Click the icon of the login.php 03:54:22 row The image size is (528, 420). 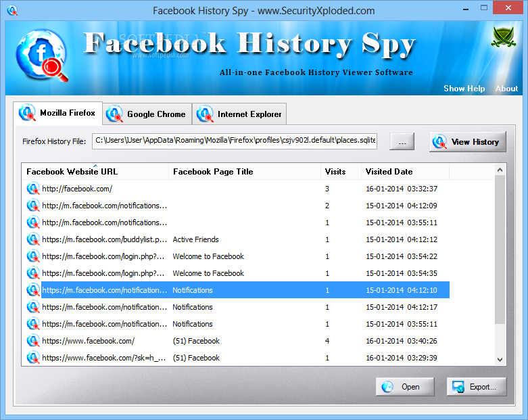pyautogui.click(x=33, y=256)
